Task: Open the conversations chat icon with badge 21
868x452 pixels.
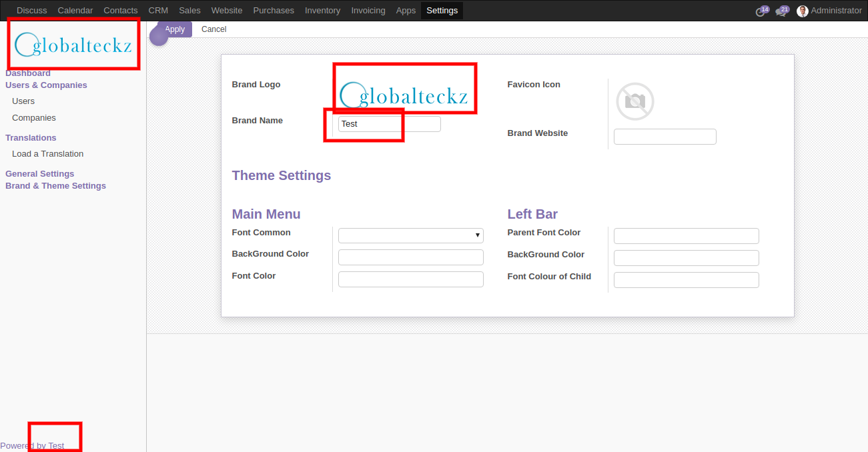Action: [782, 11]
